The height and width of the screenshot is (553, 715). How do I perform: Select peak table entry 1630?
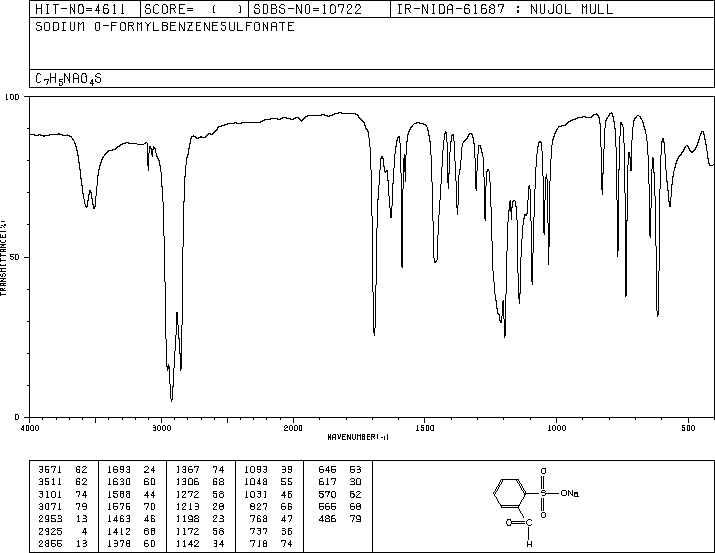point(131,482)
